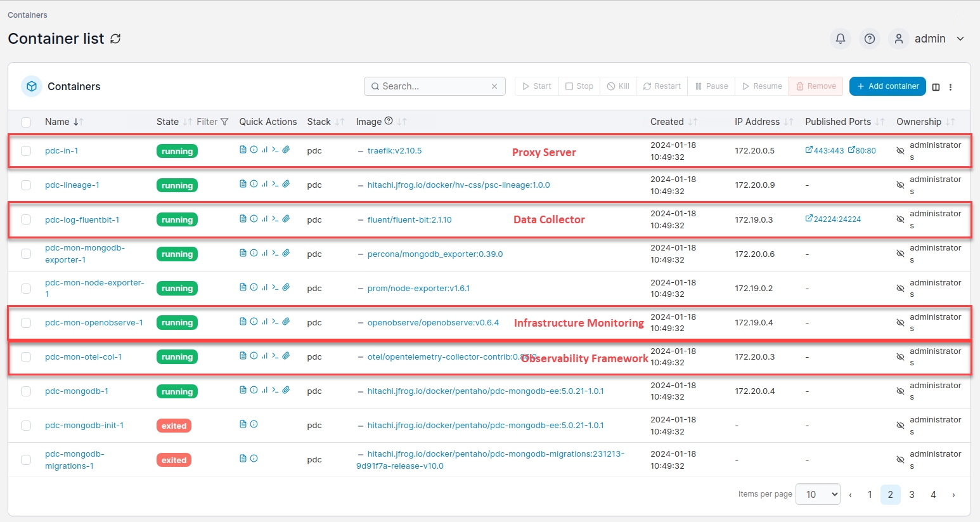Image resolution: width=980 pixels, height=522 pixels.
Task: Open the pdc-mon-otel-col-1 container link
Action: (83, 357)
